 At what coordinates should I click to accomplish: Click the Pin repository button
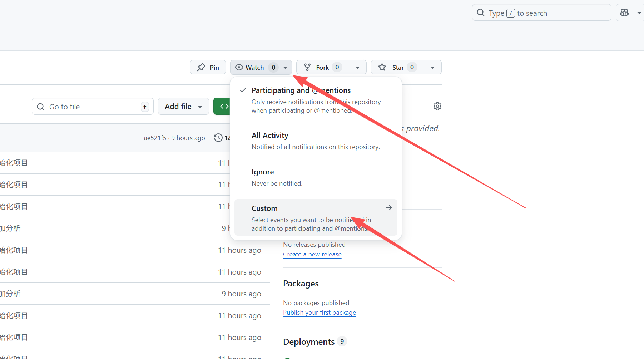208,67
